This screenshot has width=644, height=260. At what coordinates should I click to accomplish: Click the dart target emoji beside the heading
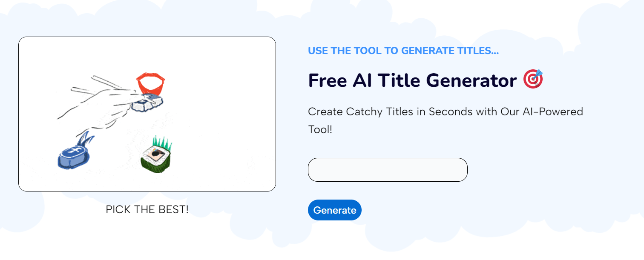click(533, 79)
